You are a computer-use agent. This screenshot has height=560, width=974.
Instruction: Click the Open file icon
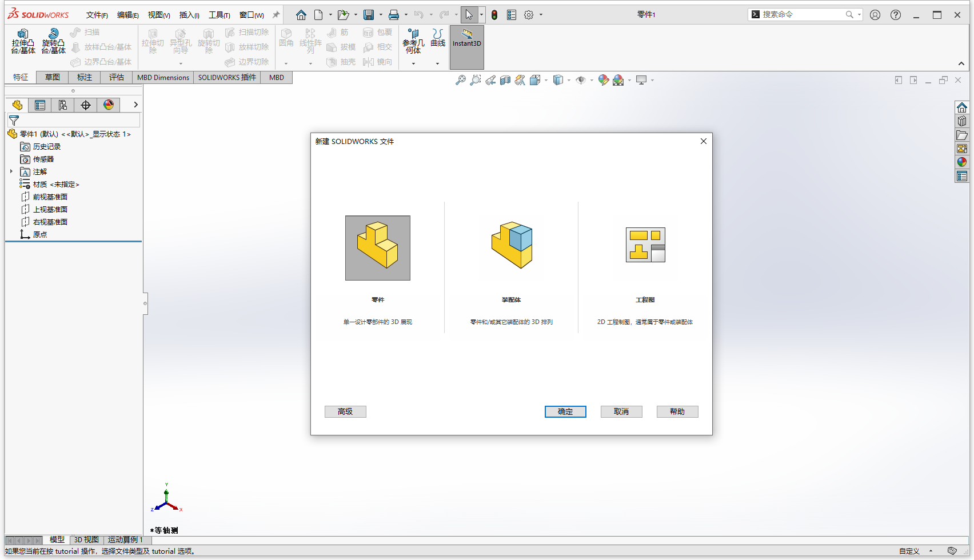[x=342, y=15]
